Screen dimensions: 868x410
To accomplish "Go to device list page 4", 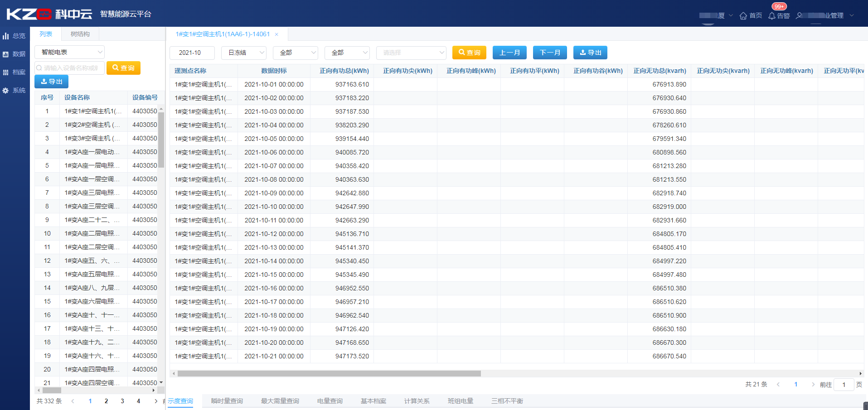I will 139,401.
